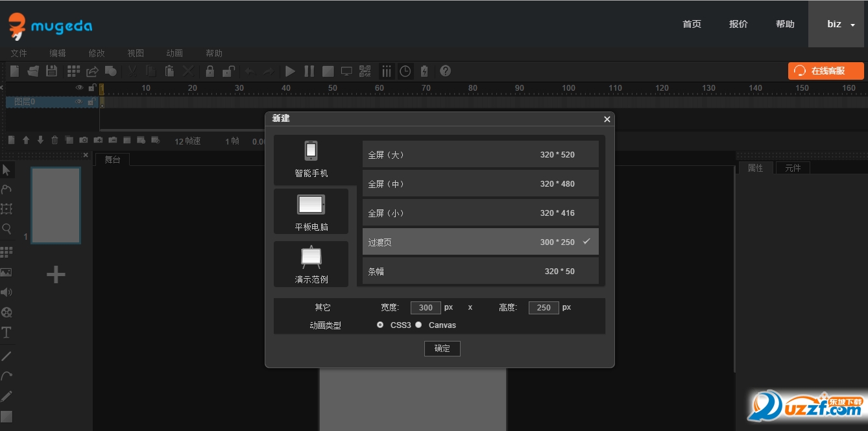Click the 宽度 input field
Screen dimensions: 868x431
click(x=426, y=308)
